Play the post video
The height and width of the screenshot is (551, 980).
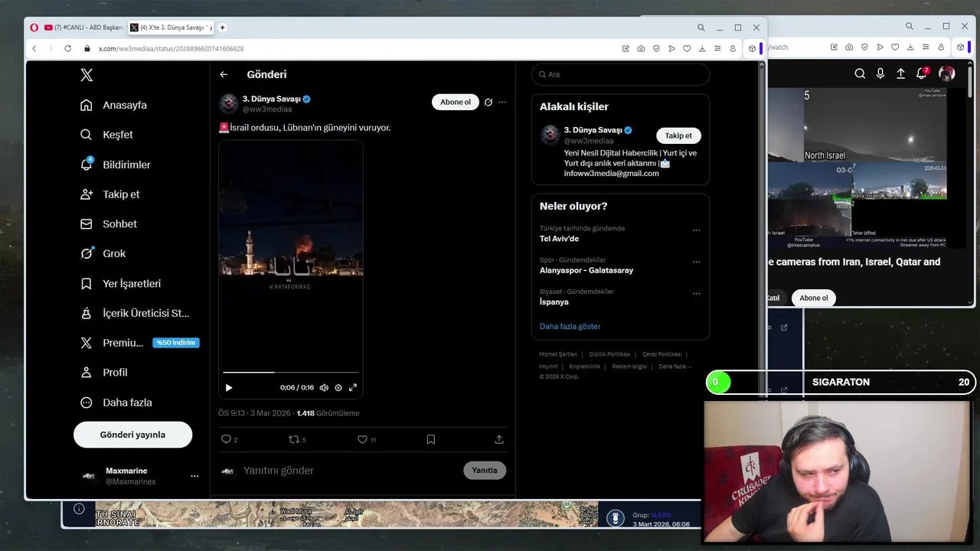coord(229,388)
